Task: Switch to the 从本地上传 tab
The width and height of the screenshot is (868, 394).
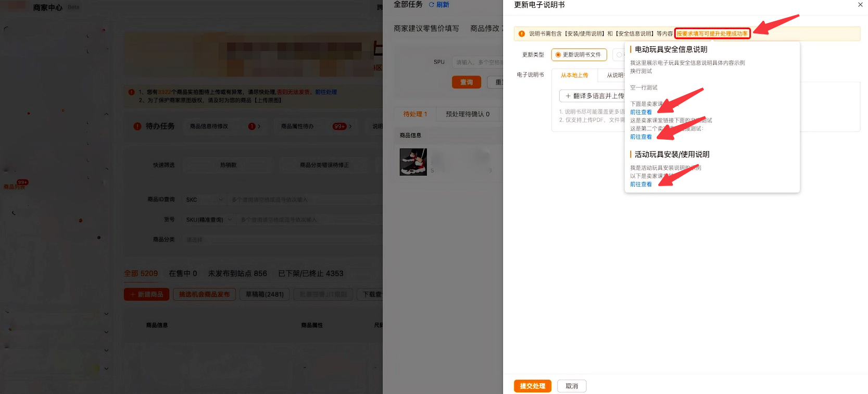Action: (574, 76)
